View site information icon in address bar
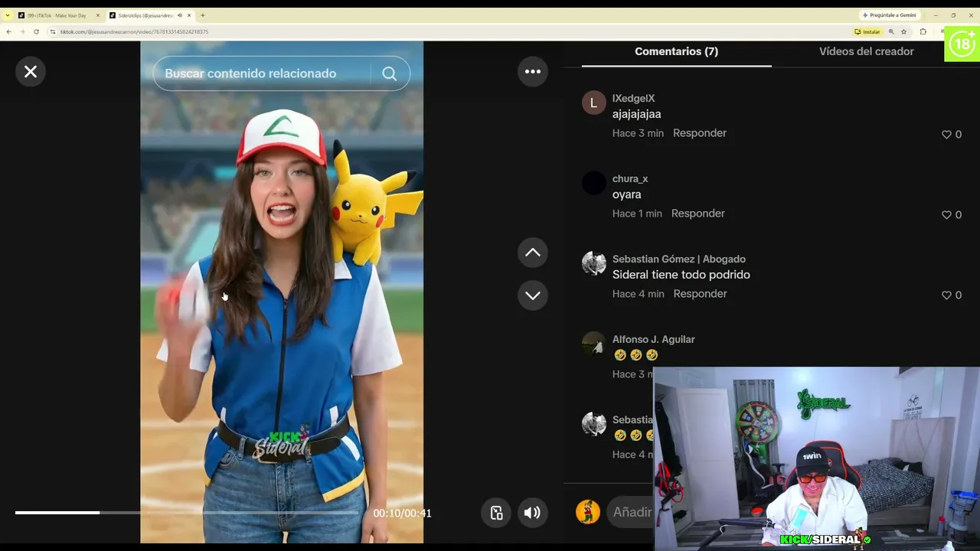 click(x=53, y=31)
